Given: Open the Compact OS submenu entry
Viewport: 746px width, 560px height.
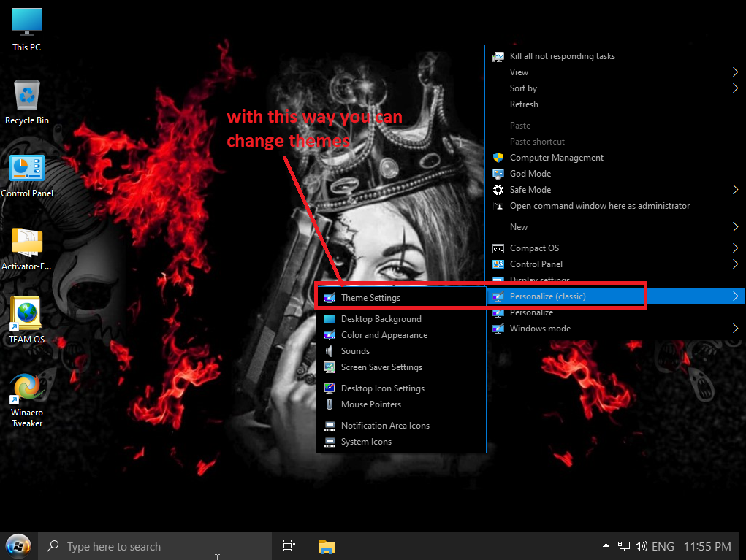Looking at the screenshot, I should click(615, 248).
